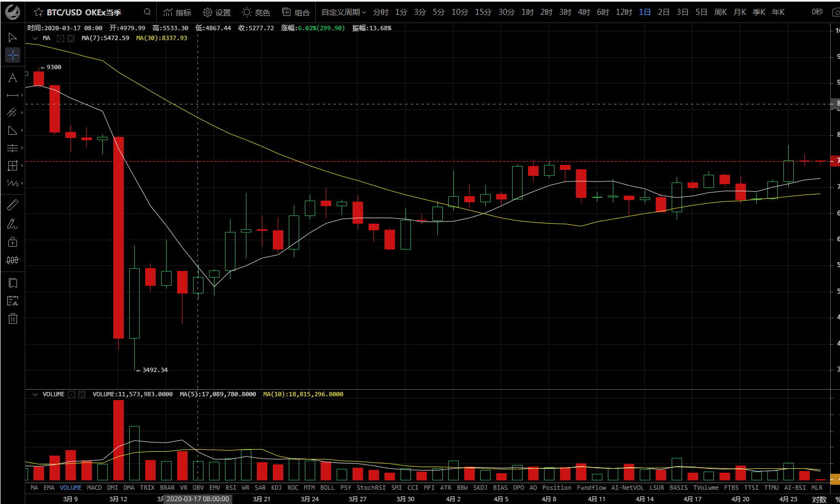Click the candlestick style icon
The width and height of the screenshot is (840, 504).
tap(13, 260)
